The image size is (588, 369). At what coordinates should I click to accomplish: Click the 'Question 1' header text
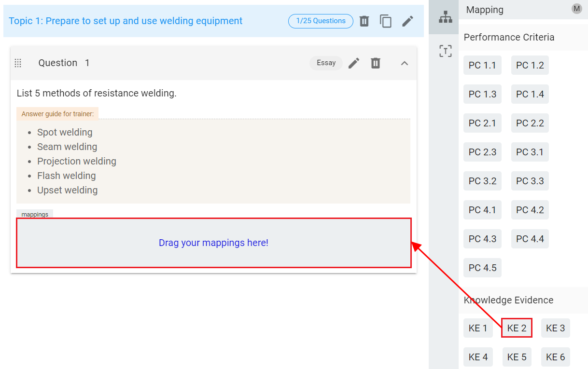(x=64, y=63)
